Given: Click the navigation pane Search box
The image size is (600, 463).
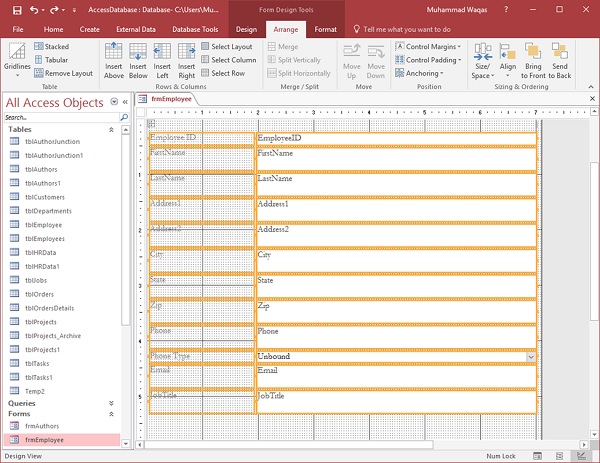Looking at the screenshot, I should [60, 118].
